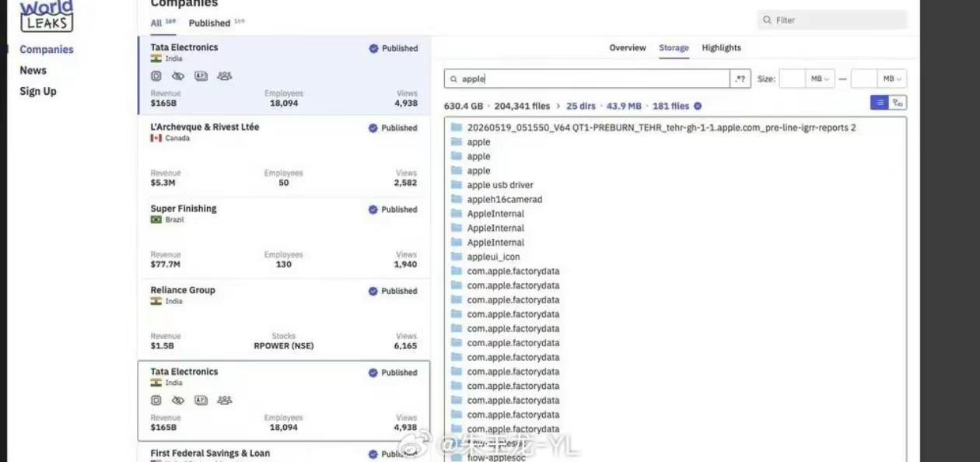Click the verified badge on Reliance Group card

373,292
